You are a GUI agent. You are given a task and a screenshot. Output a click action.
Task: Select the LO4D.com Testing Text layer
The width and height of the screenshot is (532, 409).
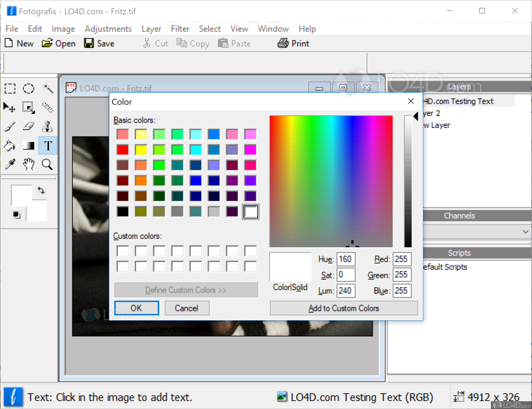(x=469, y=101)
